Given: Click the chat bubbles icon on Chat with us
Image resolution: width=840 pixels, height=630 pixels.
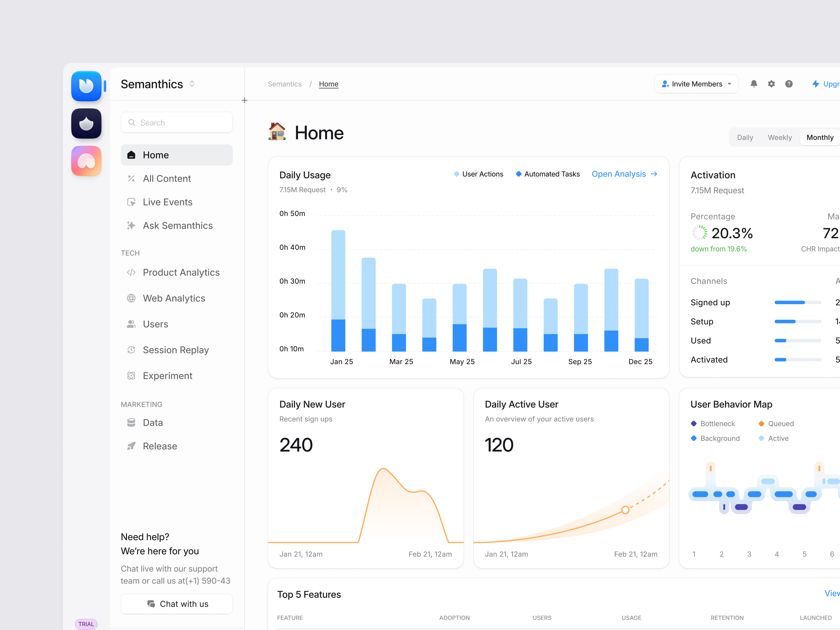Looking at the screenshot, I should [151, 604].
